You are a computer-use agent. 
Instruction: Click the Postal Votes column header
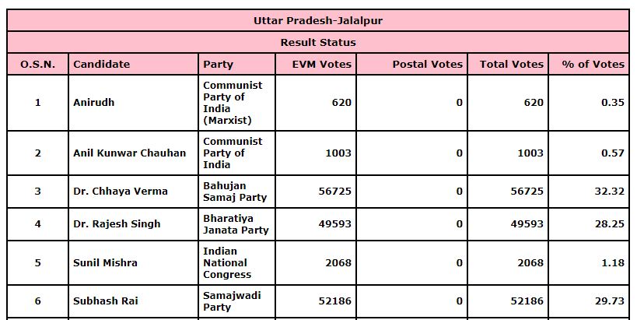coord(427,64)
